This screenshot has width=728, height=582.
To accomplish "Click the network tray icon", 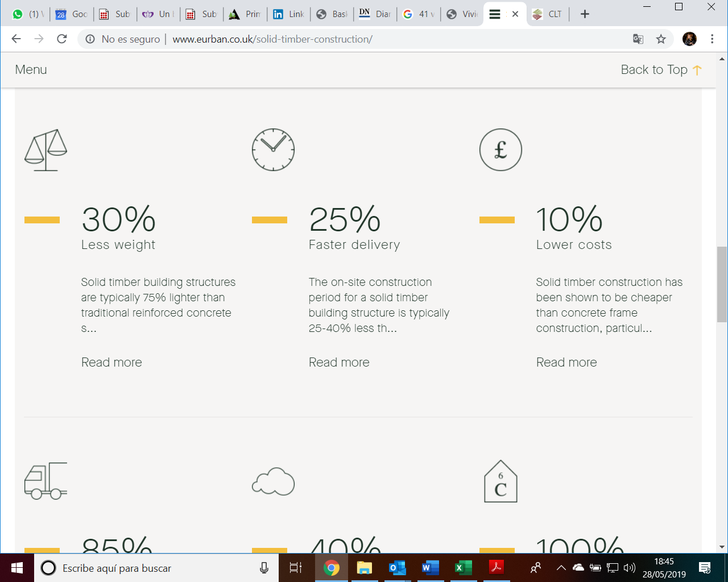I will pos(612,568).
